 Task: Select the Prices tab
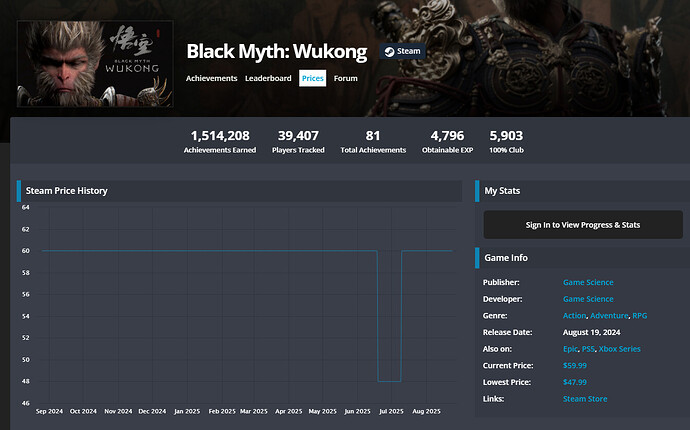click(x=312, y=78)
